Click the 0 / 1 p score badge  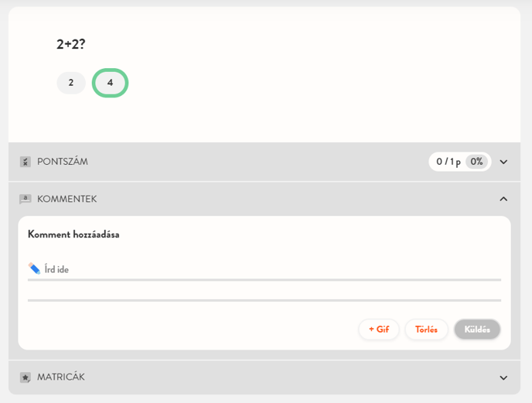pyautogui.click(x=448, y=162)
